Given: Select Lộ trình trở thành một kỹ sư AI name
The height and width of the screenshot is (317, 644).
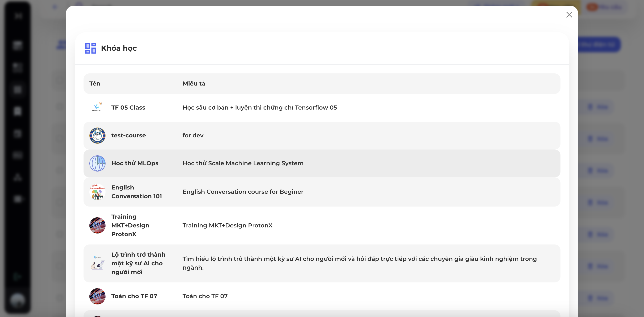Looking at the screenshot, I should pos(138,263).
